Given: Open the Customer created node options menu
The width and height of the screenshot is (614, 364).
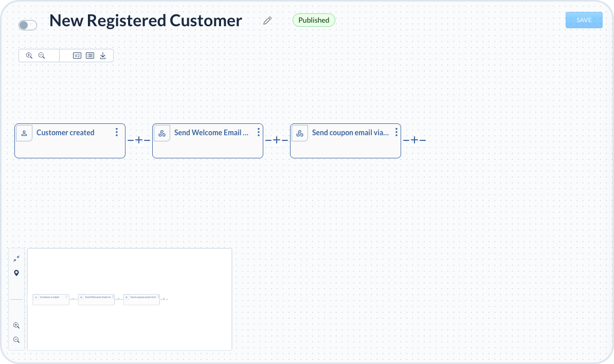Looking at the screenshot, I should [117, 132].
